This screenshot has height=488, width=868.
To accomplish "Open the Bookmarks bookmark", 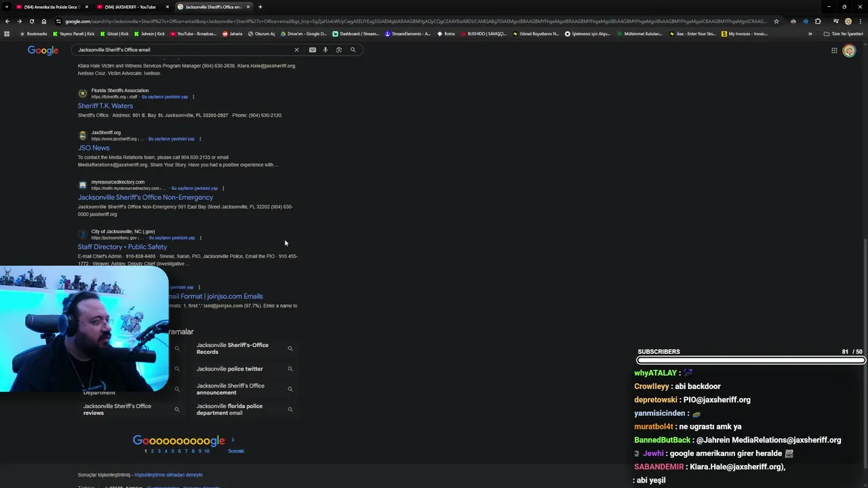I will point(34,33).
